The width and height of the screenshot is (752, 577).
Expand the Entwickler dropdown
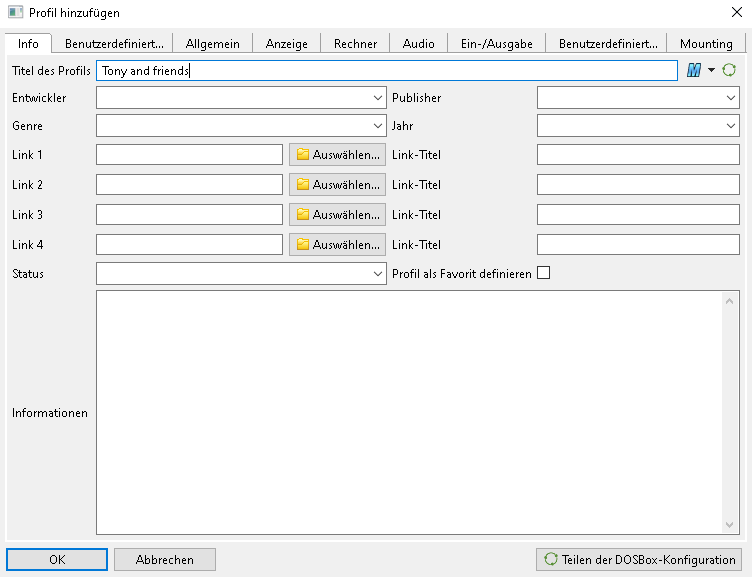[x=377, y=98]
